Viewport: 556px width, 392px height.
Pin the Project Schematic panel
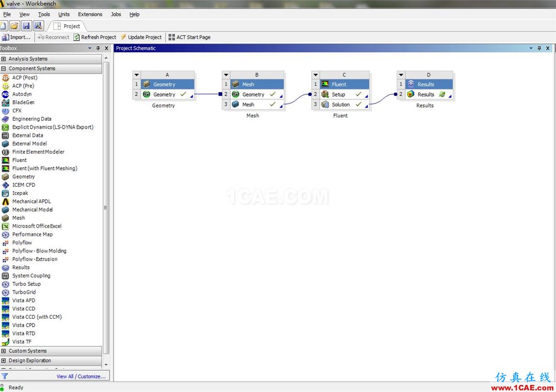[539, 48]
